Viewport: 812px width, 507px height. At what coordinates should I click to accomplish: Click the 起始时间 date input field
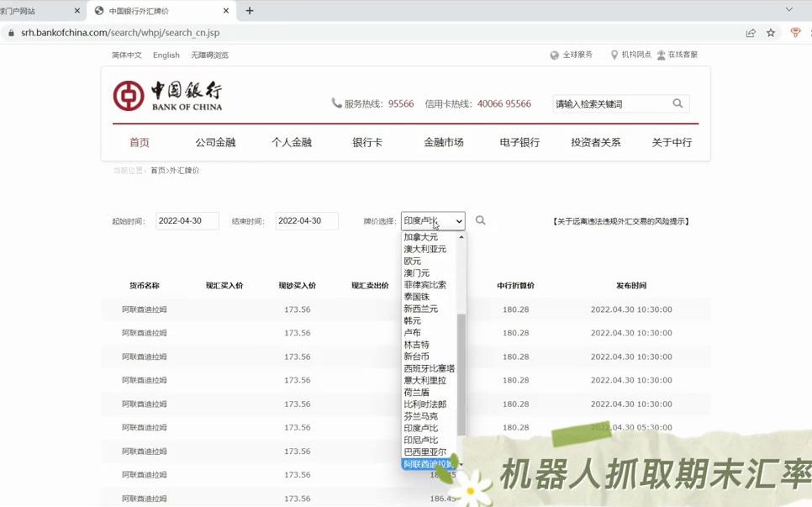[x=187, y=220]
